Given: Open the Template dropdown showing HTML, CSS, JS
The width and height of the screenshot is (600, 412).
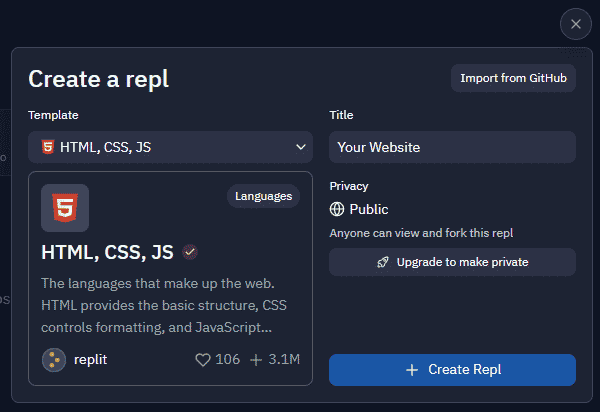Looking at the screenshot, I should point(170,147).
